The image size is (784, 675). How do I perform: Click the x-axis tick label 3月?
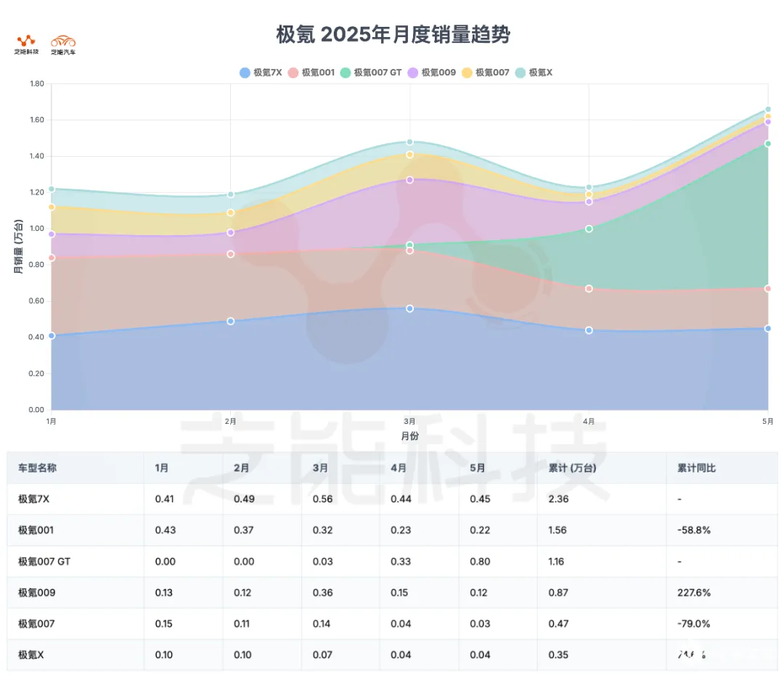pos(409,422)
